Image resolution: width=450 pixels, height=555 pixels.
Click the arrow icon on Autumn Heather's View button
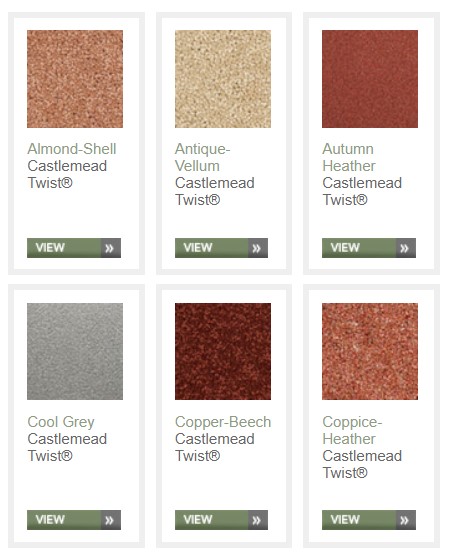405,248
